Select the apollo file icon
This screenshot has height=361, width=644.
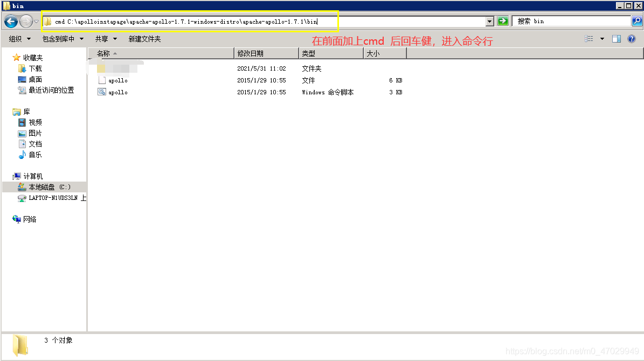tap(102, 80)
